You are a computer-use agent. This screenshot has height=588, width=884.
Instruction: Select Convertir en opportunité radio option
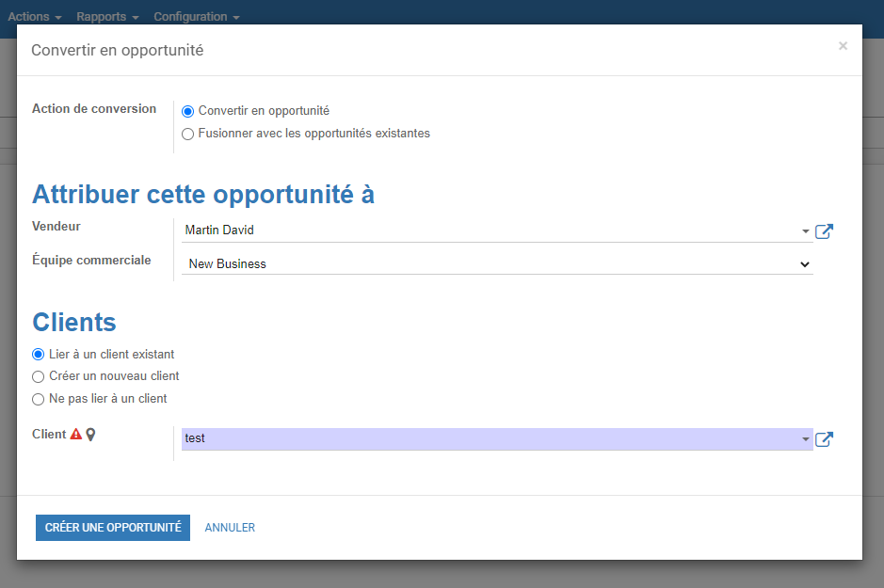[x=187, y=112]
